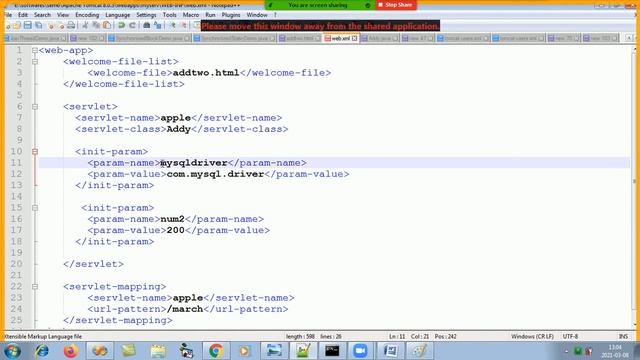Open Microsoft Word from the taskbar

point(390,351)
